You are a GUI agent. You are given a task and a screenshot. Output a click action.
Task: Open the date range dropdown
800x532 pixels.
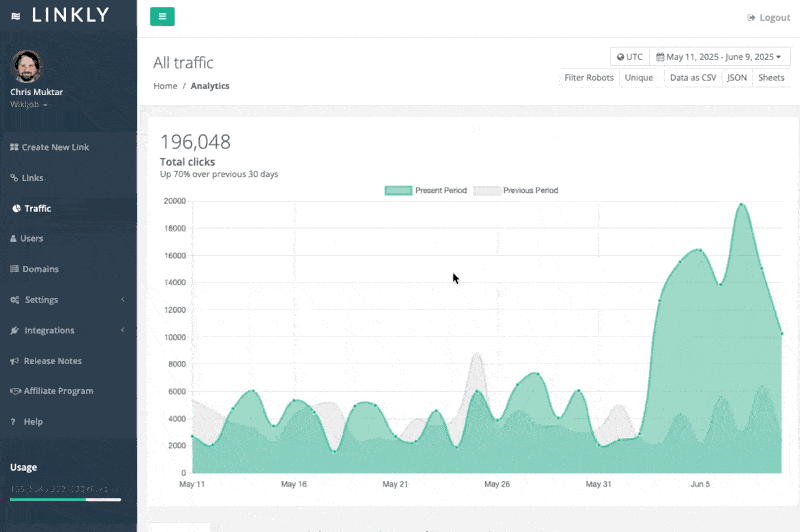719,57
